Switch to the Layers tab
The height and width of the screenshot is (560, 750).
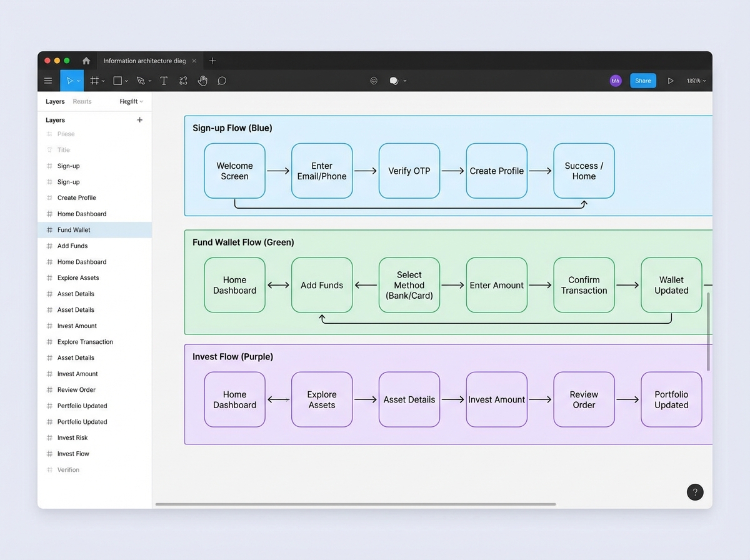click(x=54, y=101)
